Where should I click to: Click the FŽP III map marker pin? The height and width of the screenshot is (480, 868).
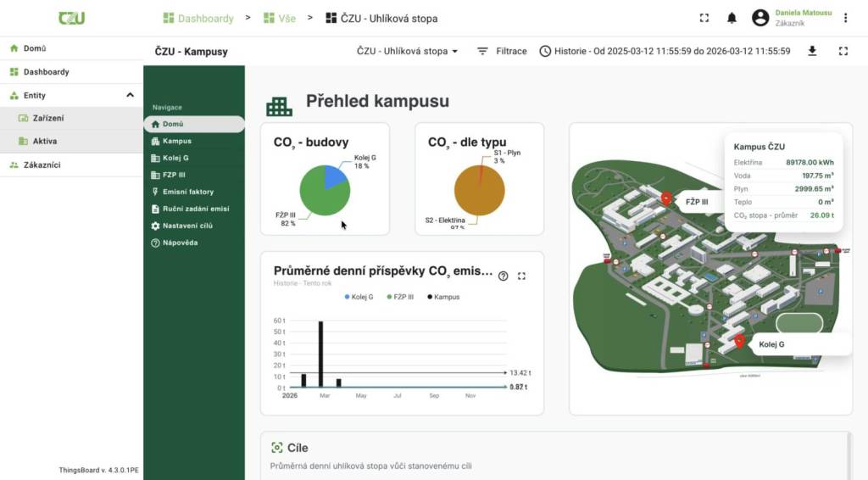666,198
